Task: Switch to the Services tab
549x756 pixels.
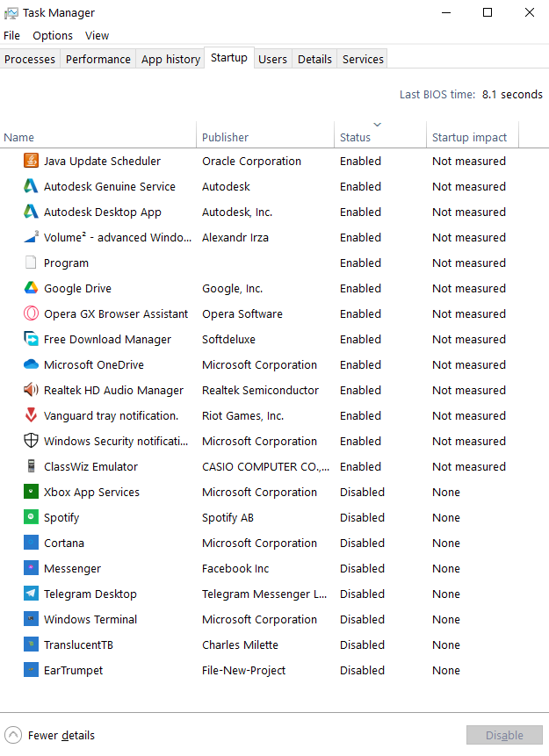Action: coord(363,60)
